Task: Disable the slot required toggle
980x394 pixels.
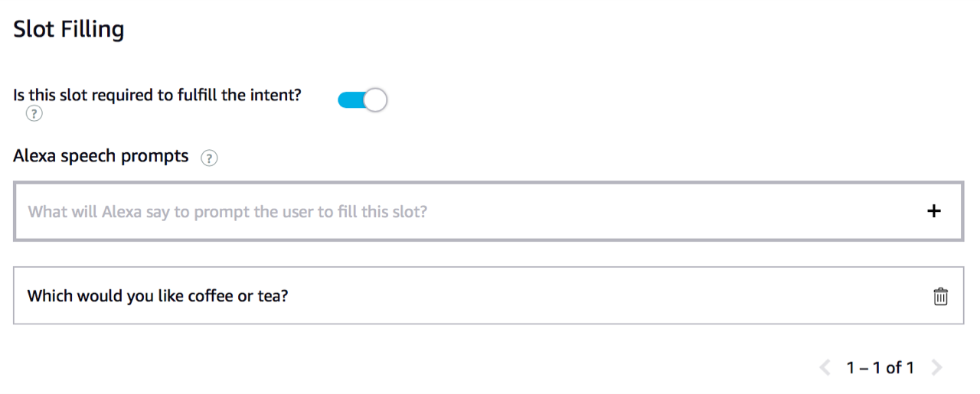Action: pos(362,99)
